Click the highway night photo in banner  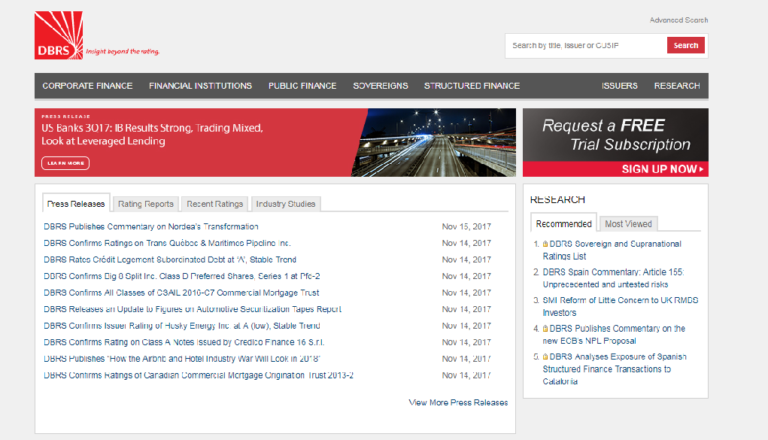[x=436, y=143]
